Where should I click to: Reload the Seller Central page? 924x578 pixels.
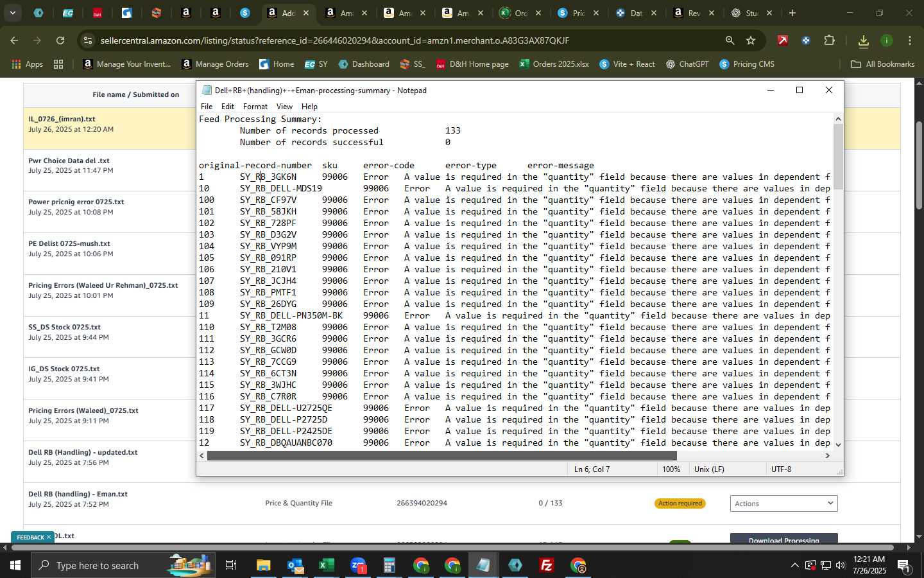(60, 40)
